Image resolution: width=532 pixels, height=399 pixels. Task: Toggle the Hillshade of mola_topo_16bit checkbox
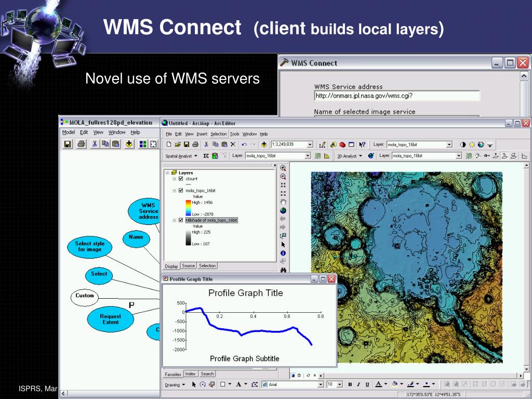pyautogui.click(x=181, y=220)
